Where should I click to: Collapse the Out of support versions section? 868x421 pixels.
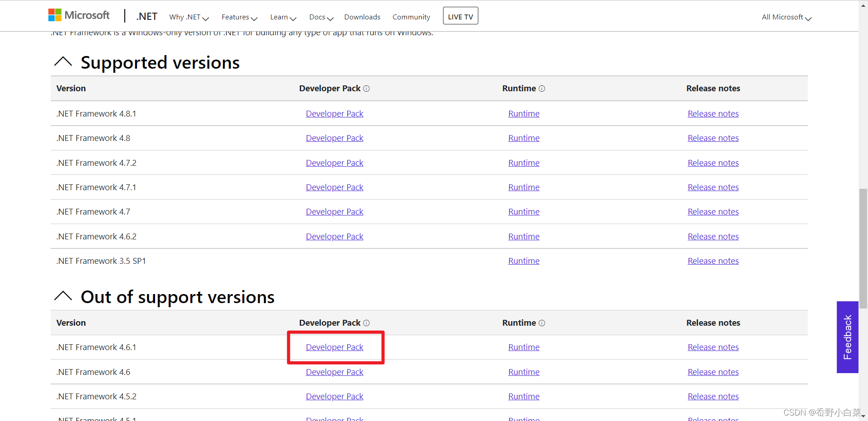63,296
